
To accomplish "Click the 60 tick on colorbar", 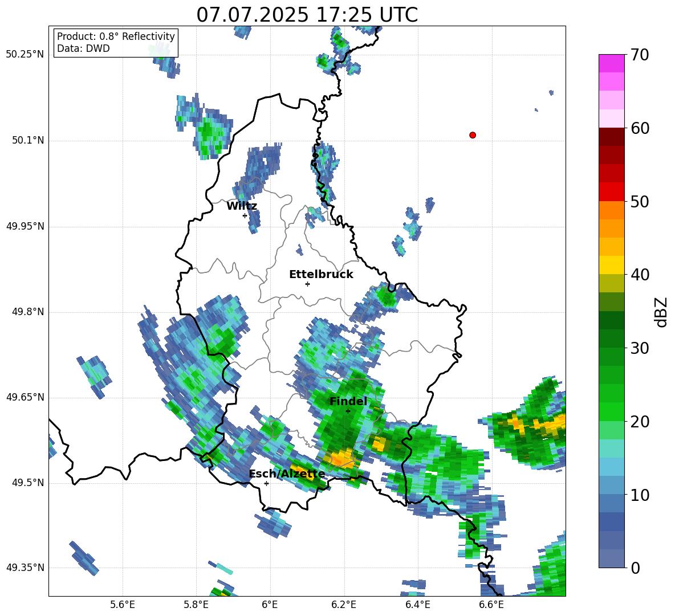I will (640, 128).
